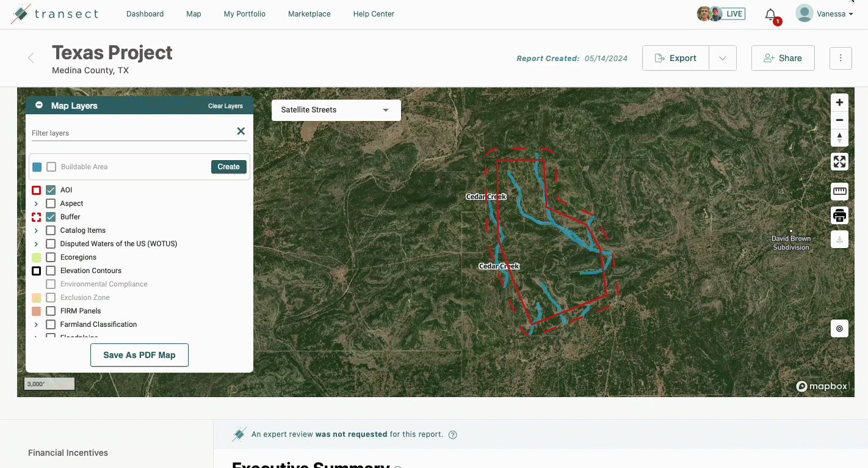This screenshot has width=868, height=468.
Task: Open the Help Center
Action: point(374,14)
